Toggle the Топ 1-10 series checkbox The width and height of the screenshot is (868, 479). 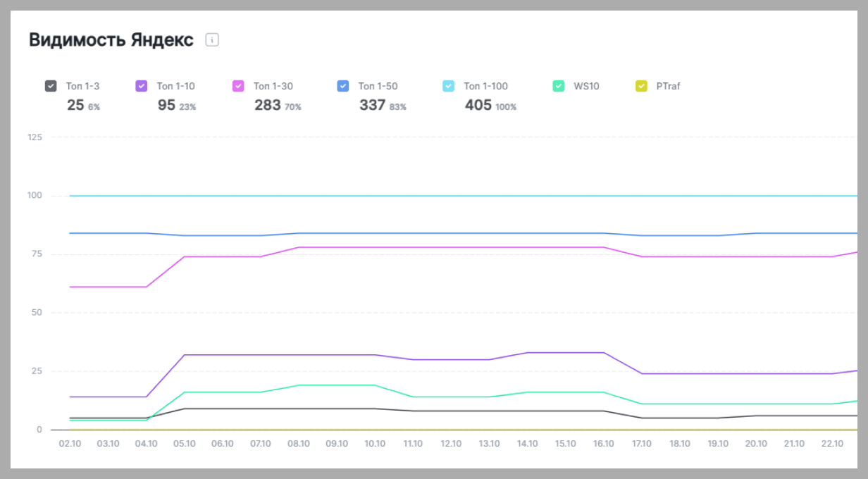point(141,86)
